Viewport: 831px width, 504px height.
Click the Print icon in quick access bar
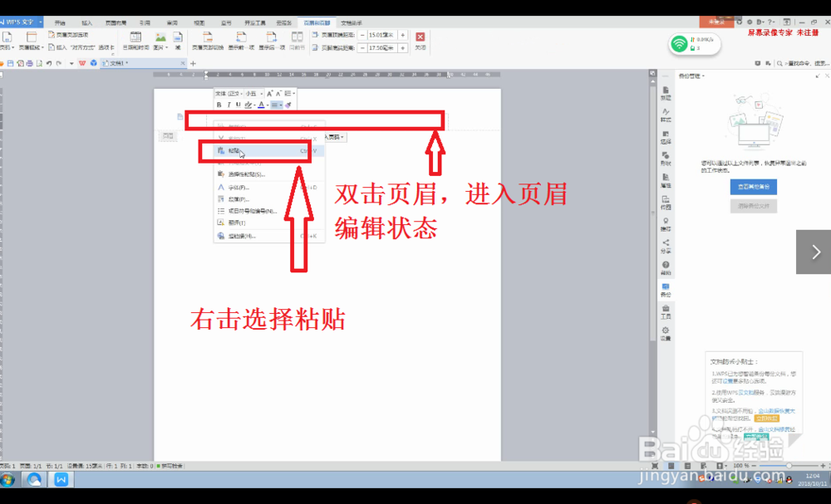point(30,63)
